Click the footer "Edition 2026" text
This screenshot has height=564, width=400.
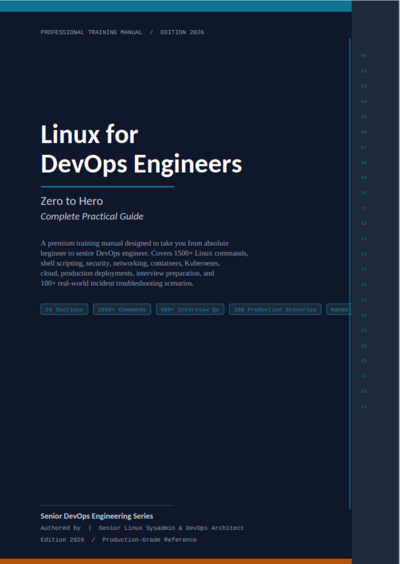(63, 540)
